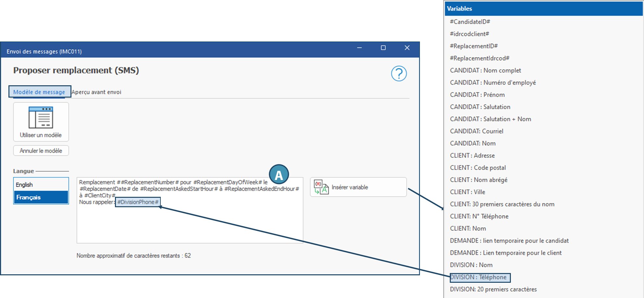Click the Insérer variable icon
The image size is (644, 298).
click(x=321, y=187)
